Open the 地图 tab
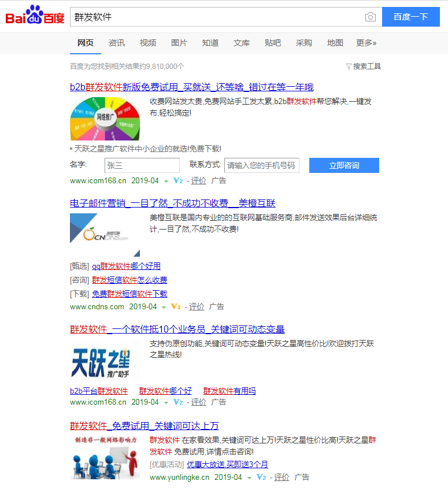The image size is (448, 492). coord(335,43)
